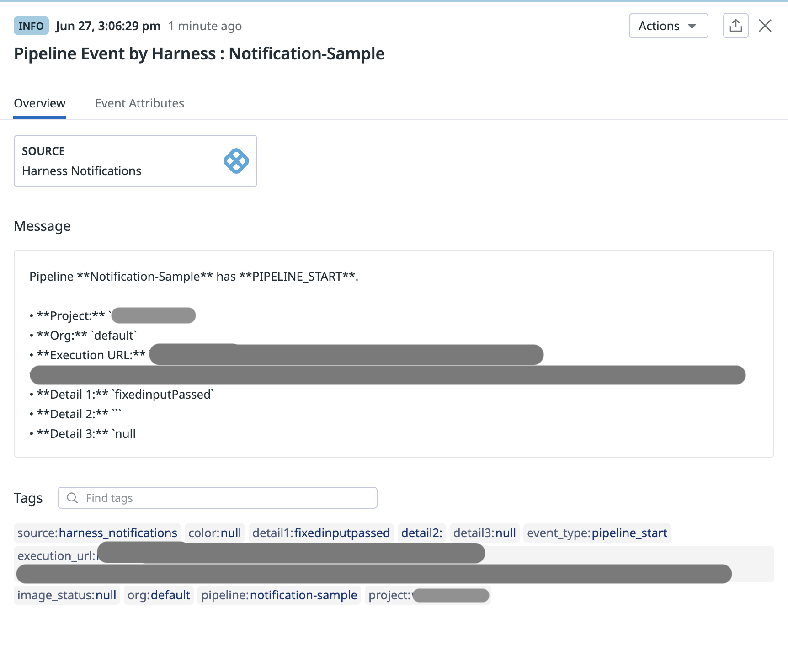
Task: Click the image_status:null tag
Action: pyautogui.click(x=67, y=595)
